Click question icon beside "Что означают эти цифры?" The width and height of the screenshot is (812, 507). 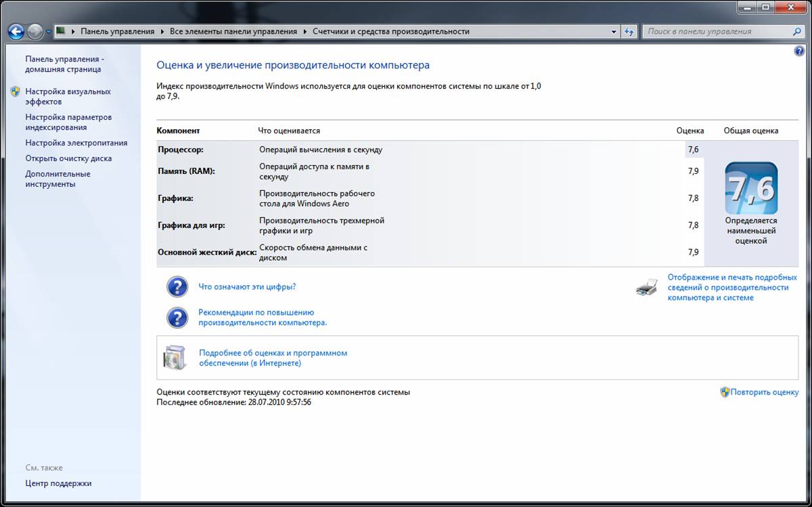(177, 286)
